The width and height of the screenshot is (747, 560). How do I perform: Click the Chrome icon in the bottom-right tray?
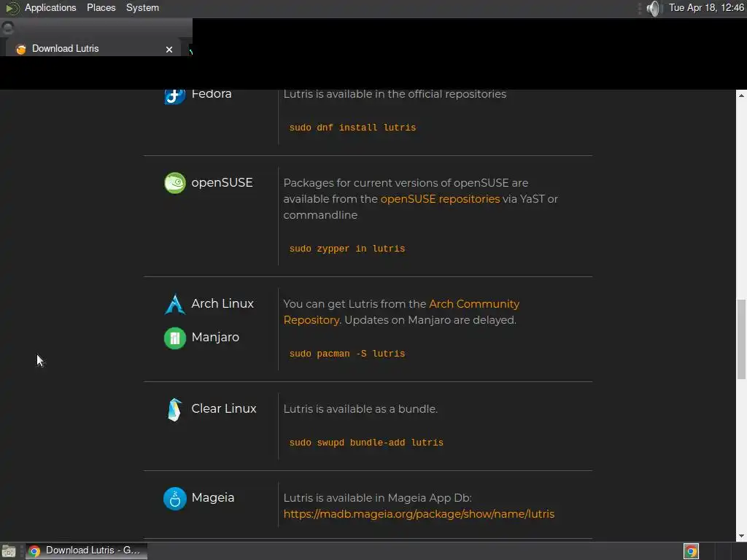click(x=692, y=551)
